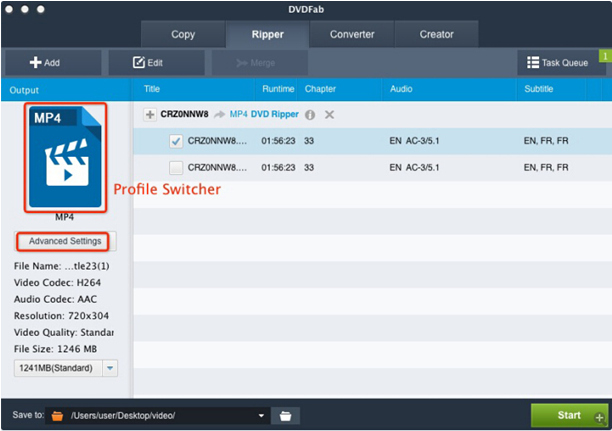Check the second CRZ0NNW8 title checkbox

pos(176,168)
